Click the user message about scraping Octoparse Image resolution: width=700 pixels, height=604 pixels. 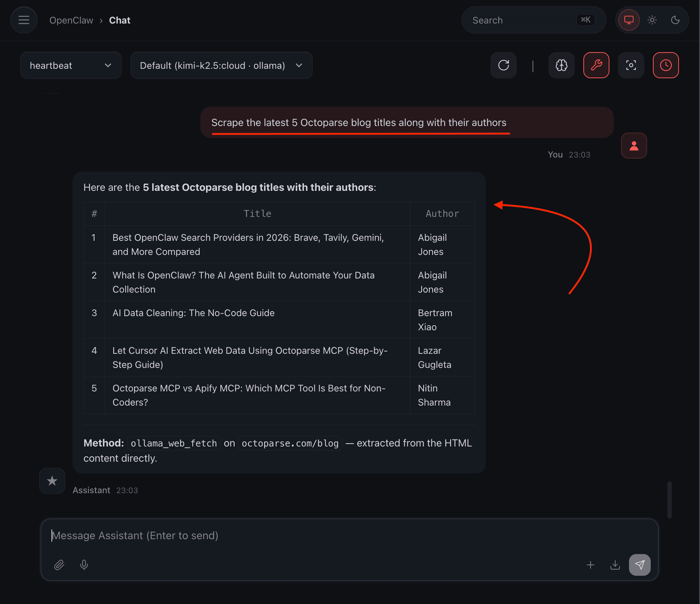(x=407, y=122)
